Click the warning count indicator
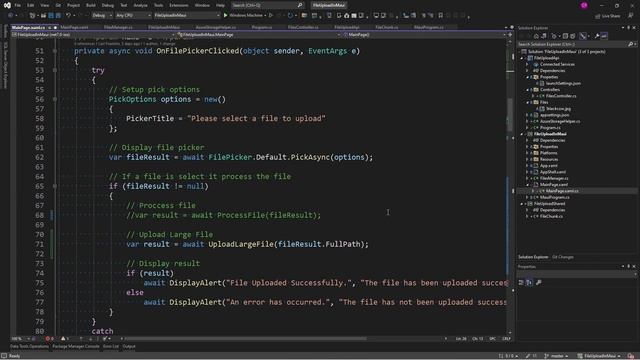The height and width of the screenshot is (360, 640). [x=64, y=339]
